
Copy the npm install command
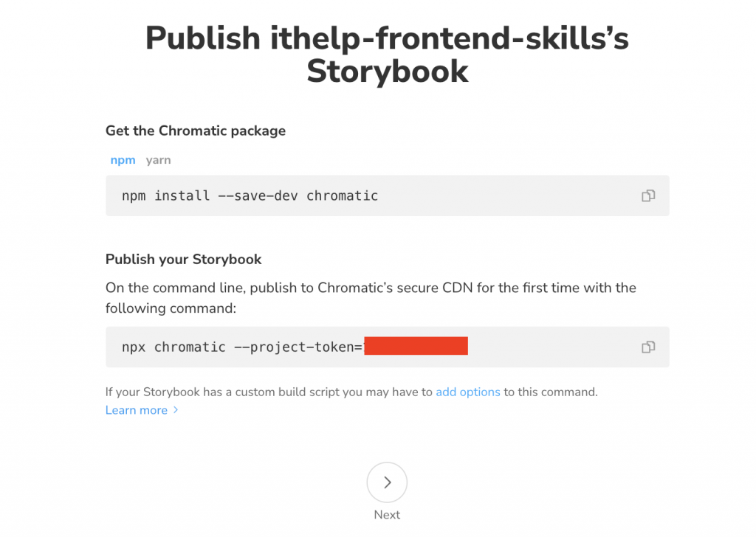coord(647,196)
